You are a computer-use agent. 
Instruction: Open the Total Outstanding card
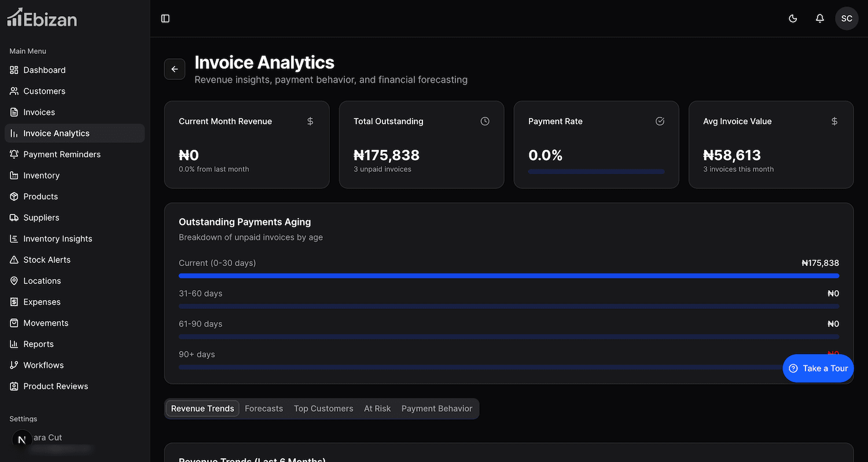pos(421,145)
